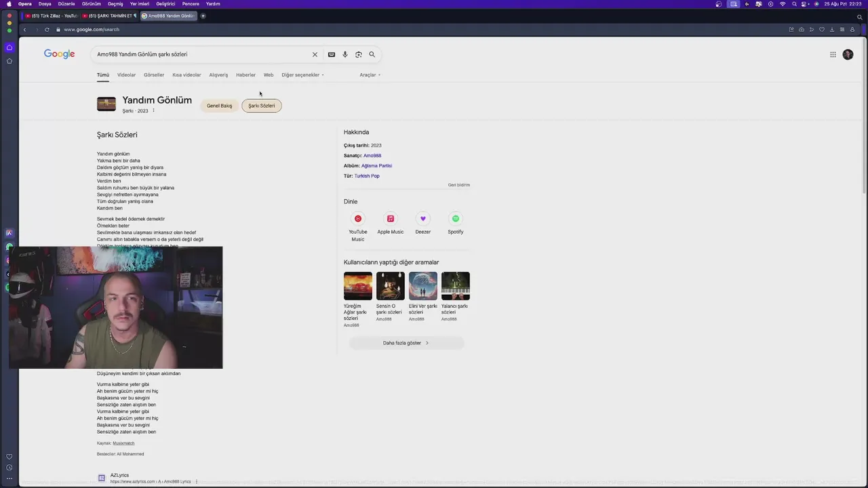Switch to the Videolar tab

pyautogui.click(x=126, y=75)
